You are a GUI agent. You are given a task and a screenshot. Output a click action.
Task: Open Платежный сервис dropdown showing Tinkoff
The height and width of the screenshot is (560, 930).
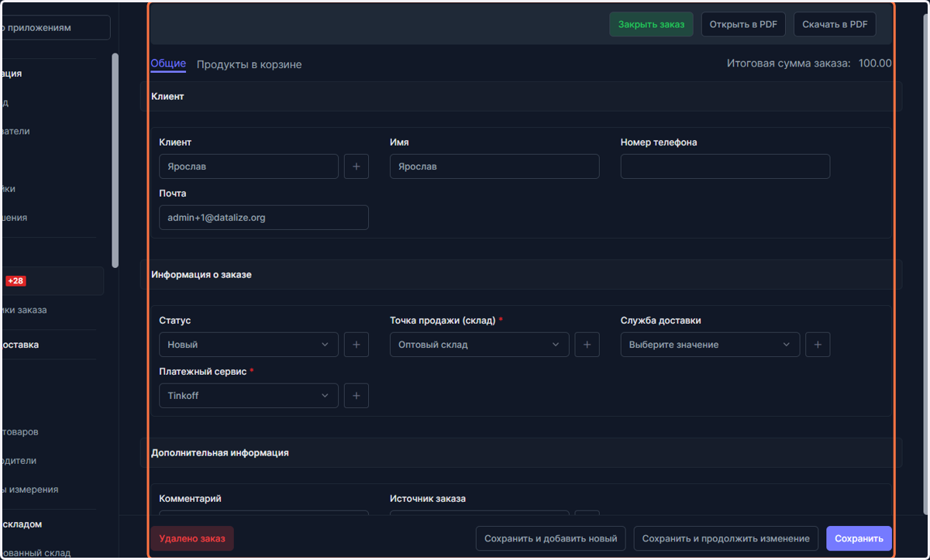coord(249,396)
